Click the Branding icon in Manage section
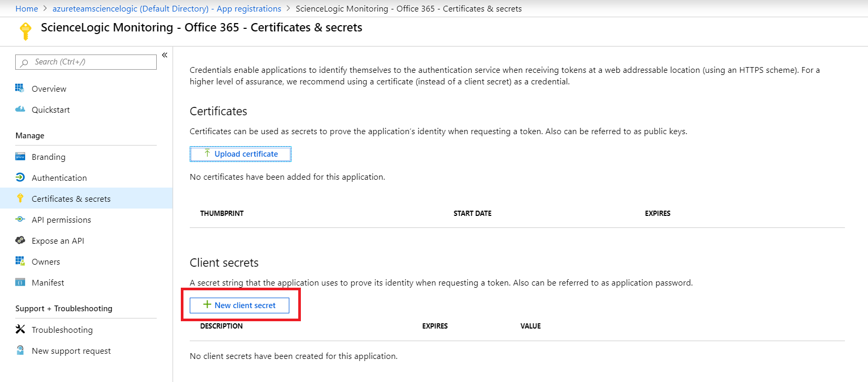 tap(20, 157)
